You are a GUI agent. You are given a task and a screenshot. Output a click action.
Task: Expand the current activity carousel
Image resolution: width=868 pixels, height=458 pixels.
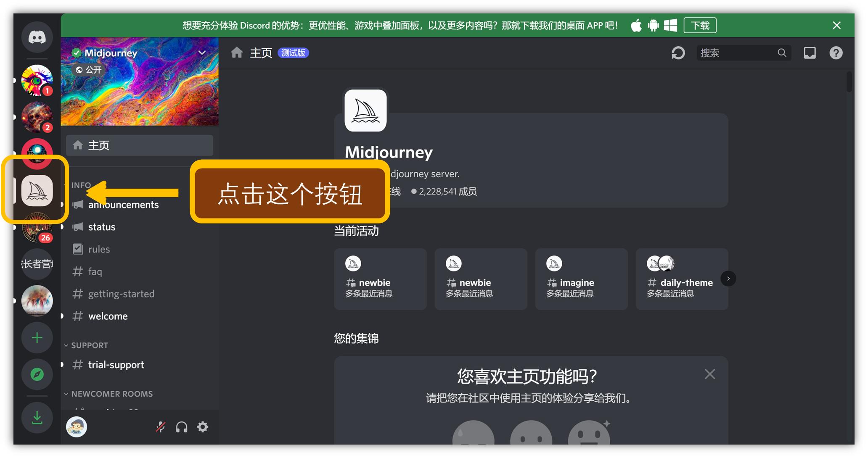tap(728, 278)
